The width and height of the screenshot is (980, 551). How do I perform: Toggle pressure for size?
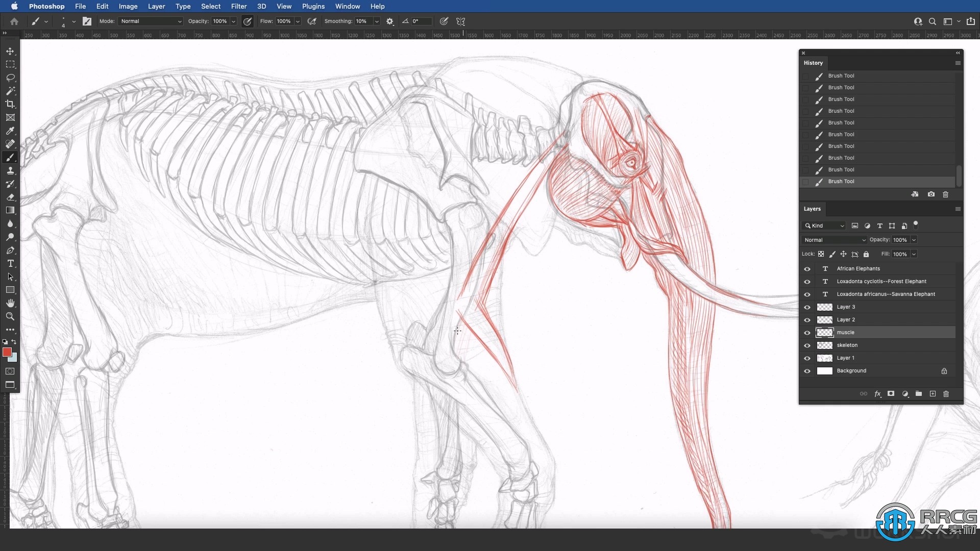(444, 21)
